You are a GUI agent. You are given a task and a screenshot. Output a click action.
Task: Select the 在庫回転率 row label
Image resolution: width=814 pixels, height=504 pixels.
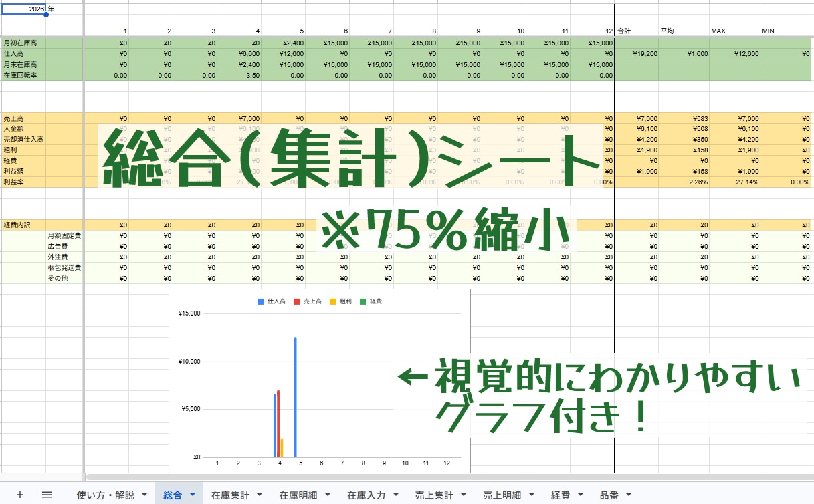pyautogui.click(x=20, y=76)
